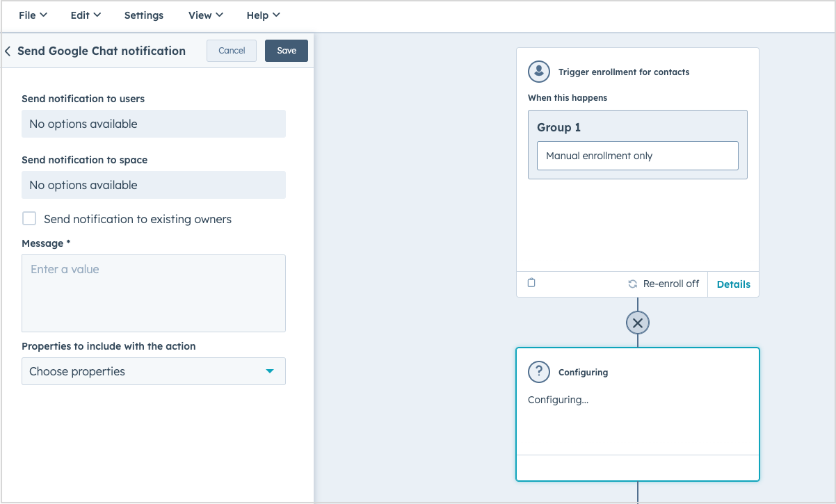
Task: Open the Settings menu item
Action: [x=144, y=15]
